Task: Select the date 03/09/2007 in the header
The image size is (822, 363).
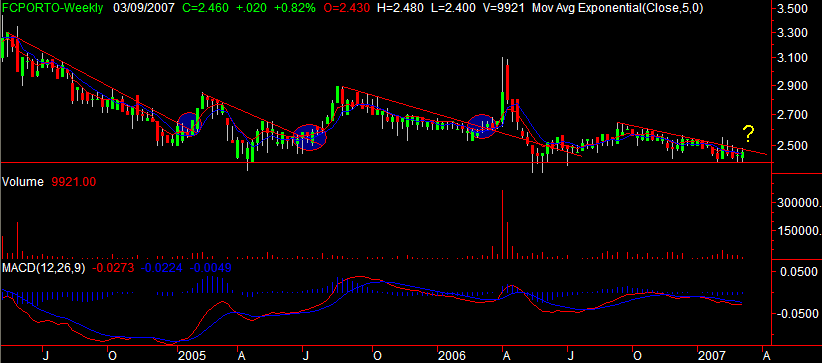Action: click(x=143, y=8)
